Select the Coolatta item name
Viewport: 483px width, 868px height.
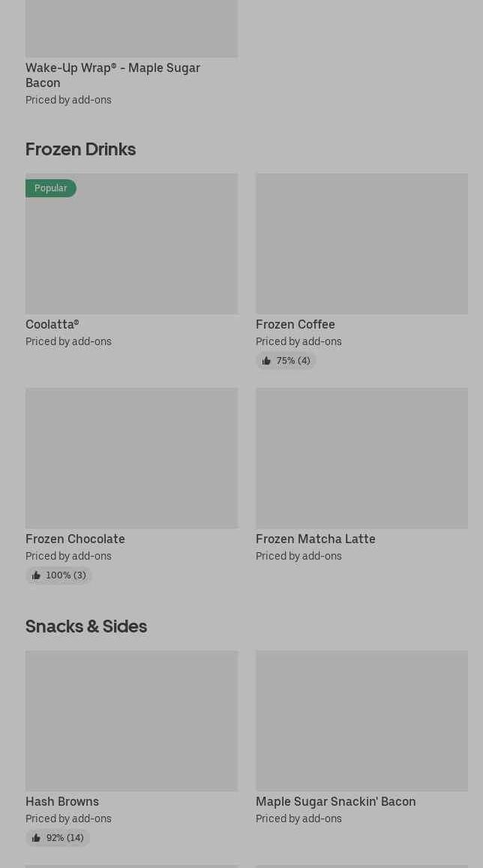52,324
